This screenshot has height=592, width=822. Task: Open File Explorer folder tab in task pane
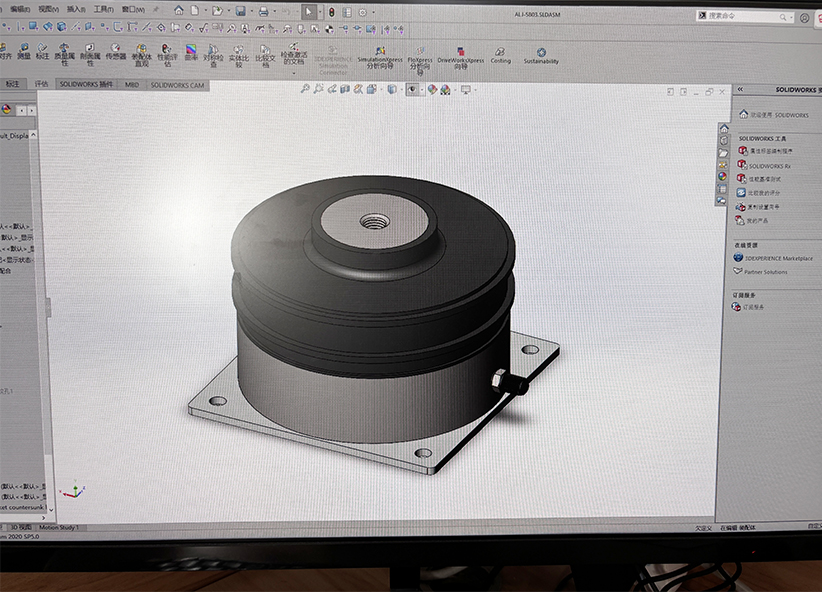[x=723, y=153]
